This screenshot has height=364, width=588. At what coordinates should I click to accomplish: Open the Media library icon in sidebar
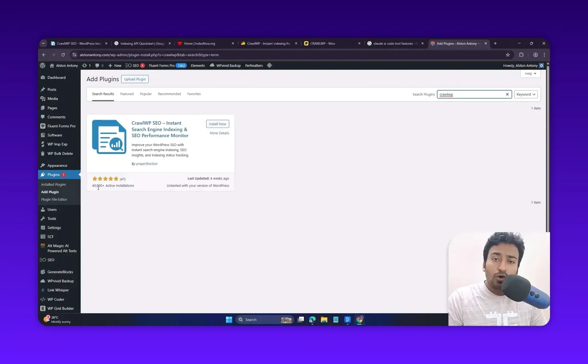pyautogui.click(x=44, y=98)
